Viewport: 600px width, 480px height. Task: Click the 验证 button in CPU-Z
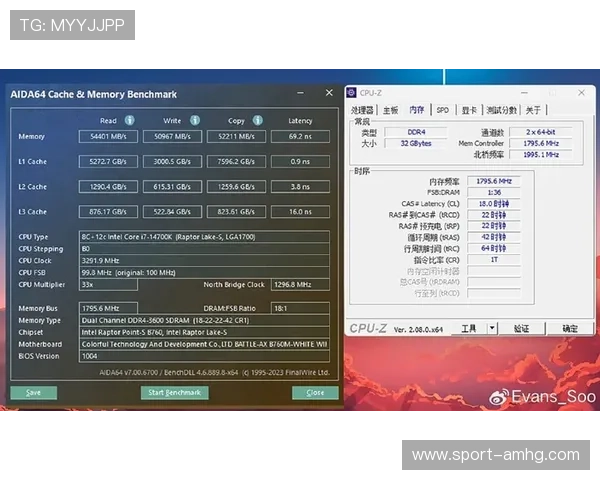521,328
